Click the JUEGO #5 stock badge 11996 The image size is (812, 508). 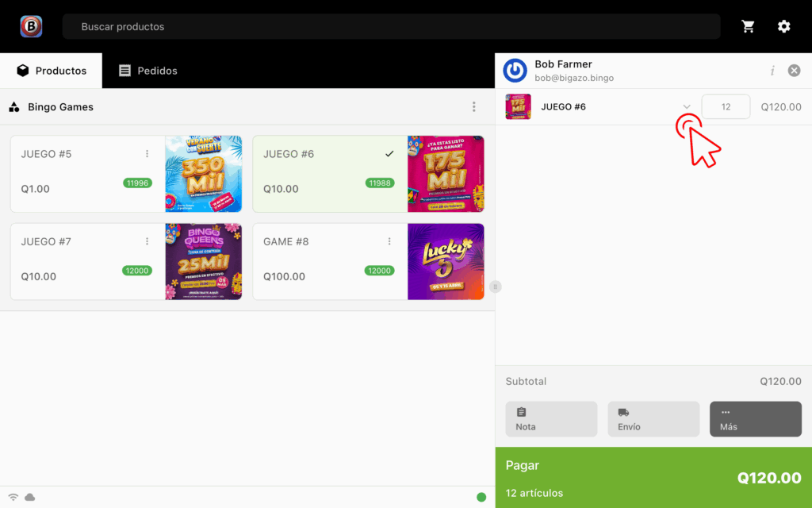coord(137,183)
